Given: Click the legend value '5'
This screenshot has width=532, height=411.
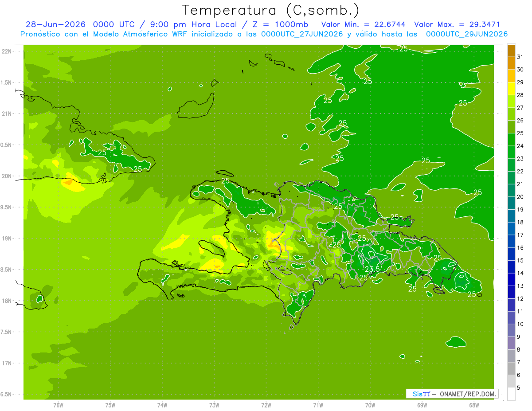Looking at the screenshot, I should (x=519, y=388).
